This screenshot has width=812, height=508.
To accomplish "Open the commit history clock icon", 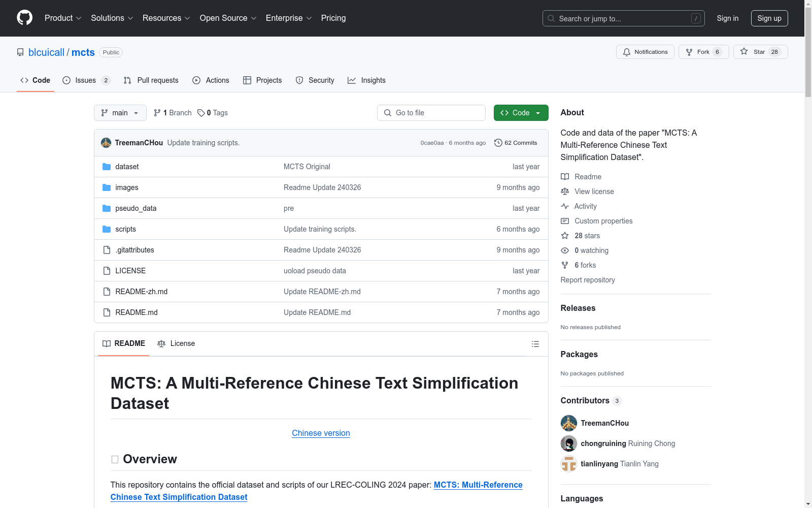I will 498,143.
